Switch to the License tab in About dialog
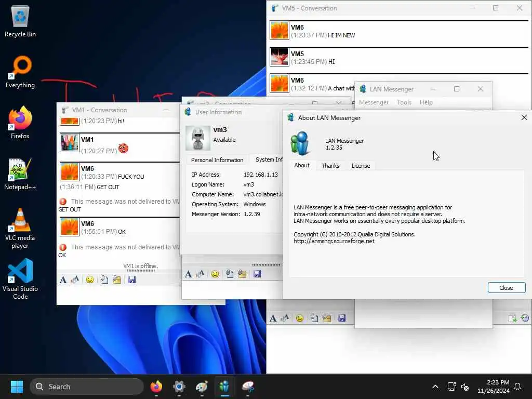 pyautogui.click(x=361, y=166)
